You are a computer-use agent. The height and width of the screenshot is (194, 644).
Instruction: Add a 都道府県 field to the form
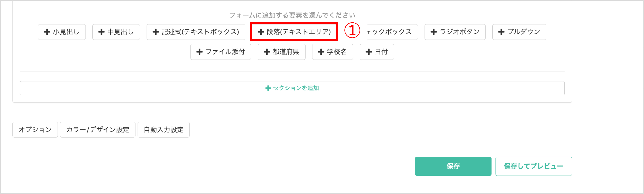(x=282, y=52)
